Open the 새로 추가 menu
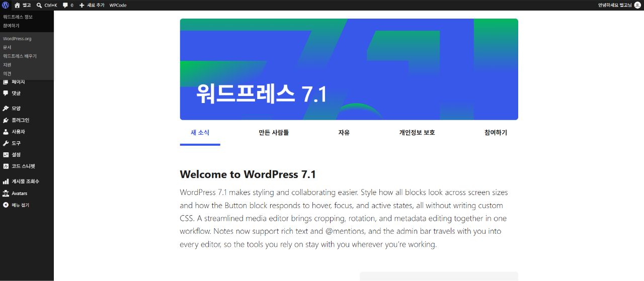Screen dimensions: 644x281 (x=92, y=5)
